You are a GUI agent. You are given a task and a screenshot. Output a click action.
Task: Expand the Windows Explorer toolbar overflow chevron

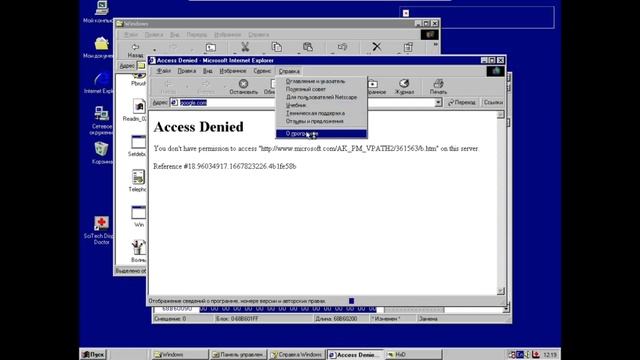point(435,44)
